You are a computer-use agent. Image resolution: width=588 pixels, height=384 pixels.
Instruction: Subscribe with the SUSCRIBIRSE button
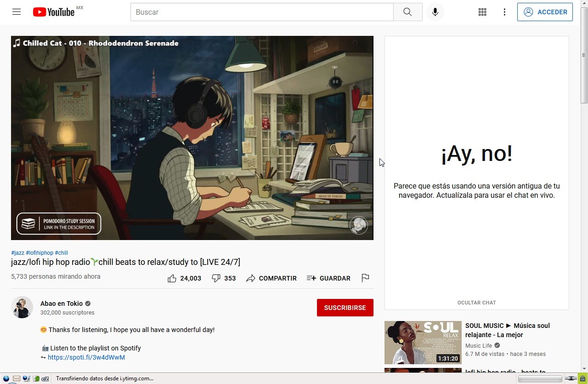coord(345,308)
